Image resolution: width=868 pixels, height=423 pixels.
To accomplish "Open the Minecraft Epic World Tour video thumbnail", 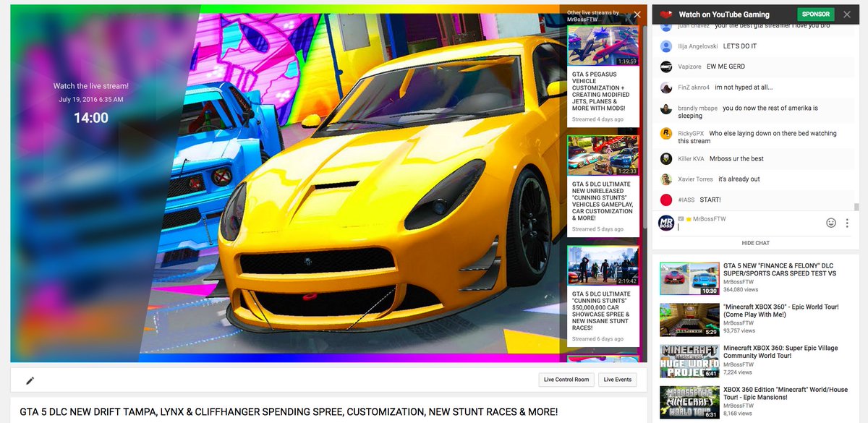I will (x=689, y=320).
